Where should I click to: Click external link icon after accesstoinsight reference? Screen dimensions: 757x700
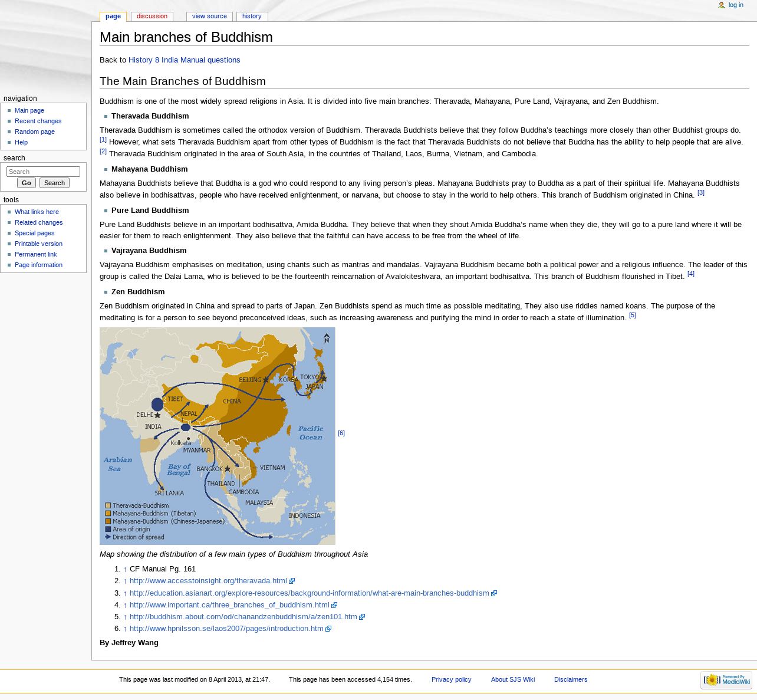[292, 581]
